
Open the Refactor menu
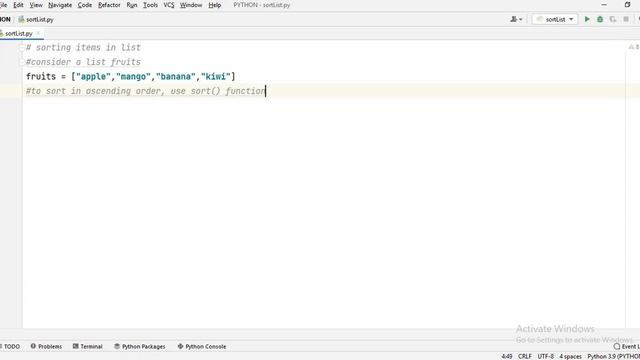pyautogui.click(x=109, y=5)
